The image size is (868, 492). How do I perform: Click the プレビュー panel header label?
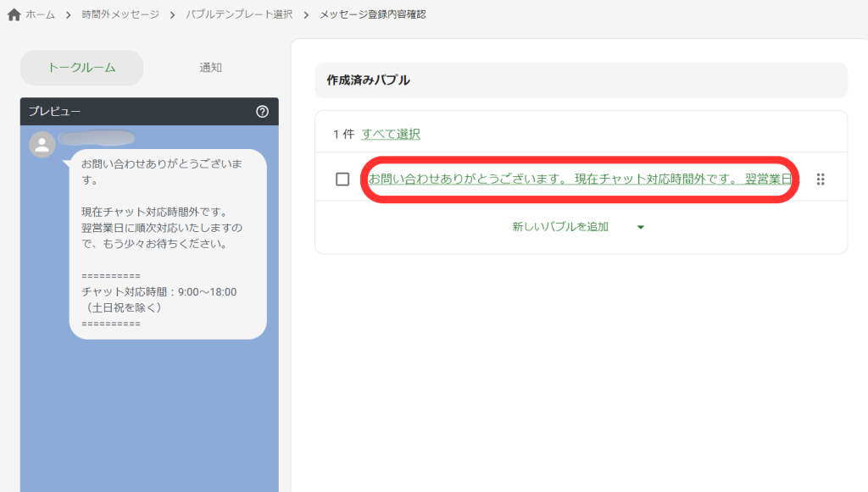(55, 111)
